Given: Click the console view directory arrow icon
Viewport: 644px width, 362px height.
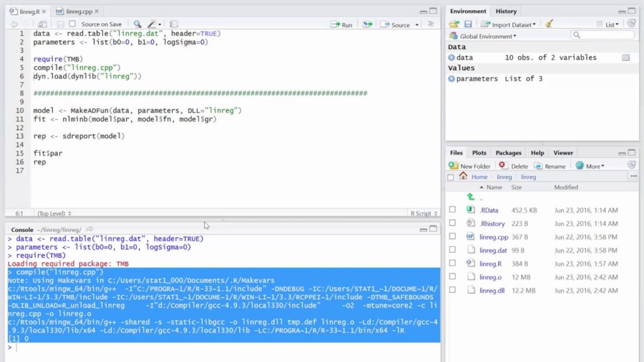Looking at the screenshot, I should pyautogui.click(x=89, y=229).
